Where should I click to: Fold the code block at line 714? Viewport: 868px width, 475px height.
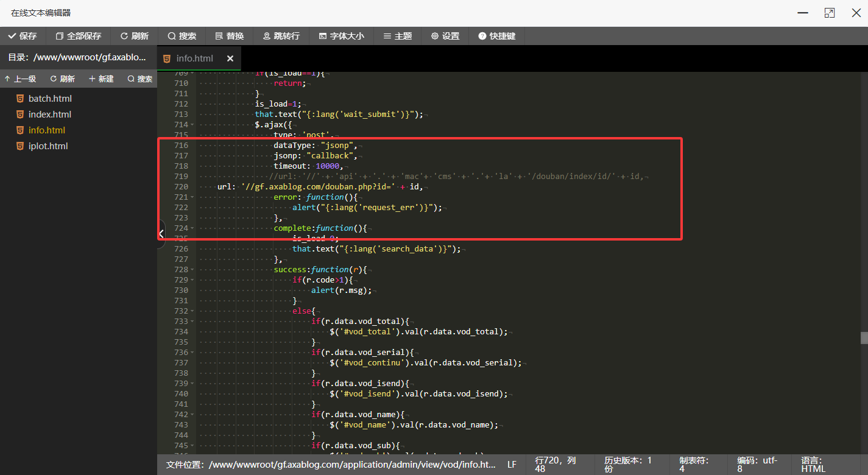(194, 125)
